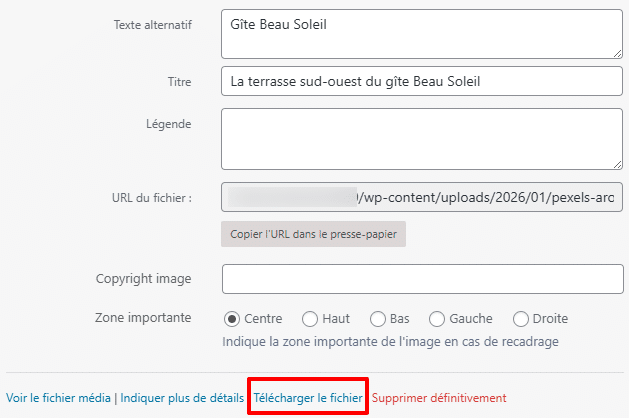Set important zone to Droite

(521, 319)
